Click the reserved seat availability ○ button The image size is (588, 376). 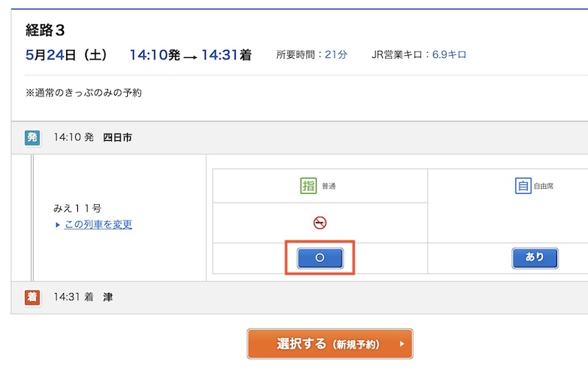tap(320, 258)
